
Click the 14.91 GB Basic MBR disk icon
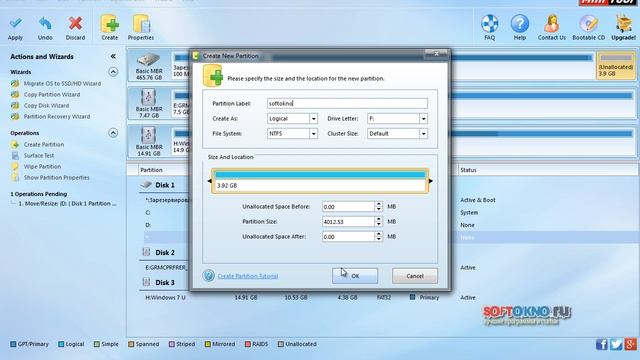[148, 136]
